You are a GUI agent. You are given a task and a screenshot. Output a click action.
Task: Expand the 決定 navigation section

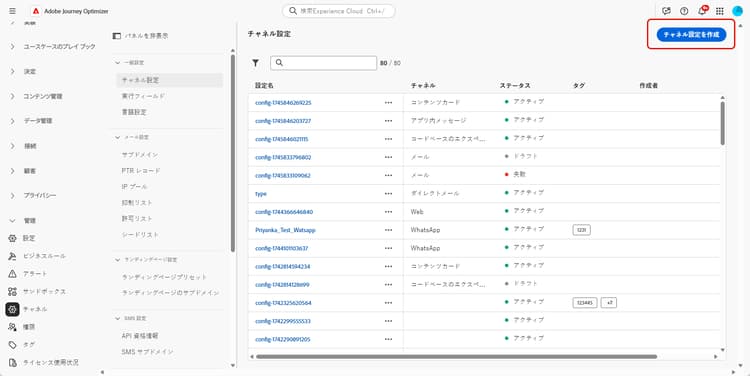coord(12,71)
